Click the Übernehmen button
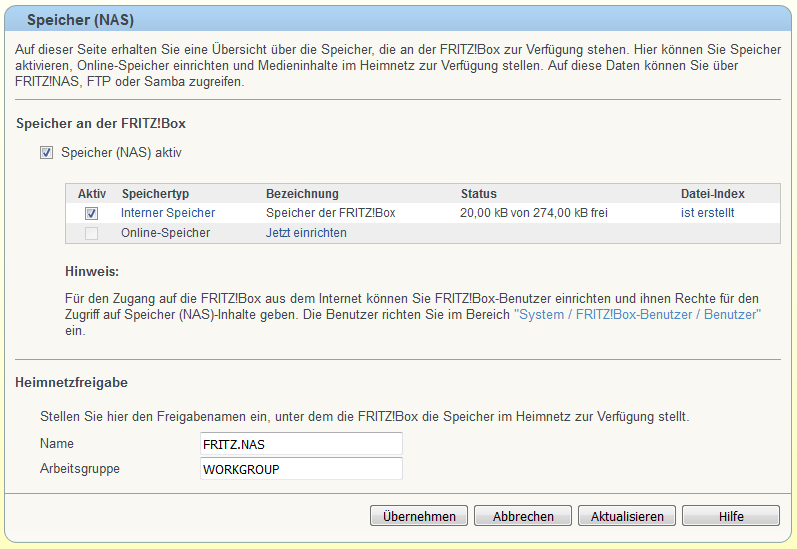 [419, 516]
